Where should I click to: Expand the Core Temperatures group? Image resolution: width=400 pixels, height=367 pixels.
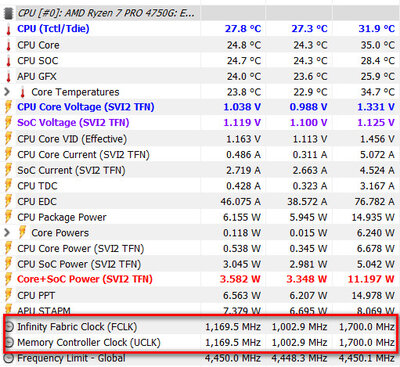pos(7,92)
